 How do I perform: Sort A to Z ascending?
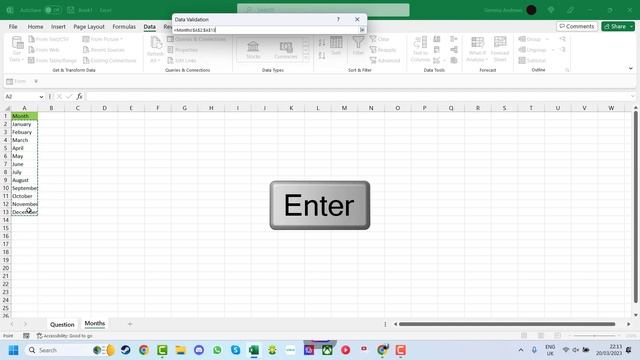coord(322,42)
